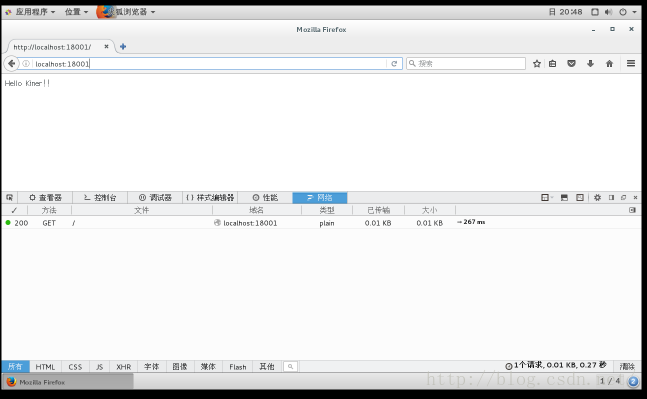The image size is (647, 399).
Task: Open devtools in separate window icon
Action: (x=623, y=198)
